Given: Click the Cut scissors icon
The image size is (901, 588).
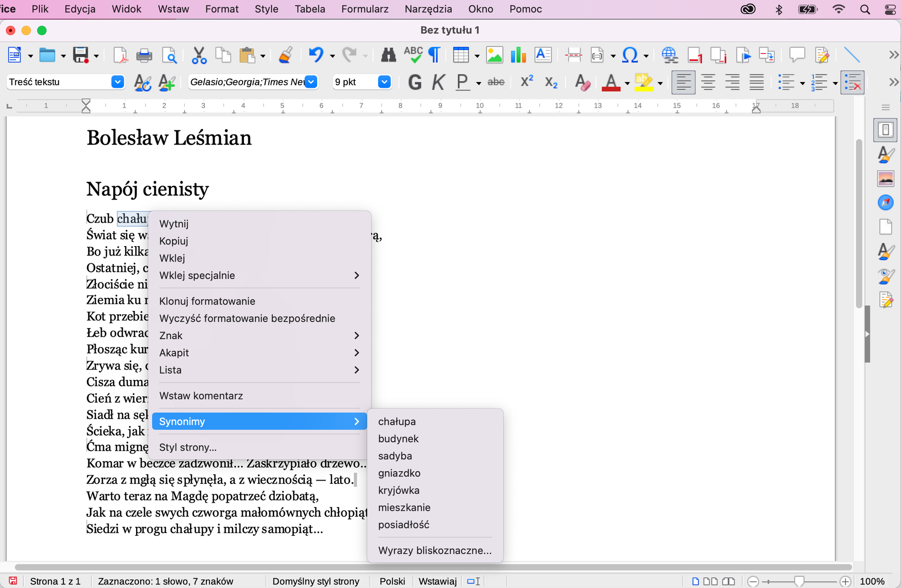Looking at the screenshot, I should 199,55.
